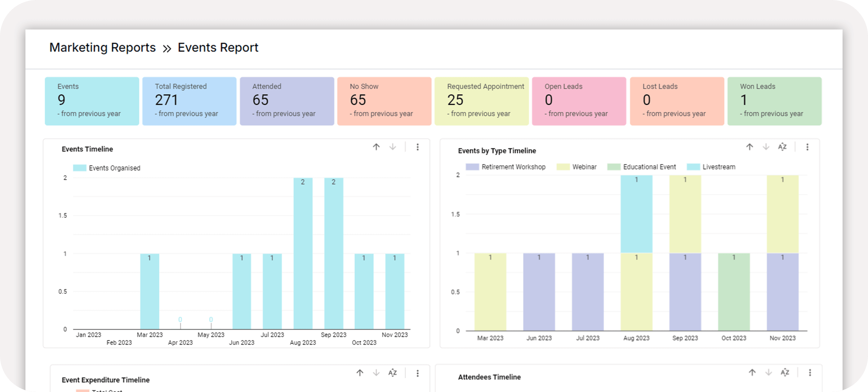868x392 pixels.
Task: Select Jul 2023 Retirement Workshop bar
Action: pos(588,292)
